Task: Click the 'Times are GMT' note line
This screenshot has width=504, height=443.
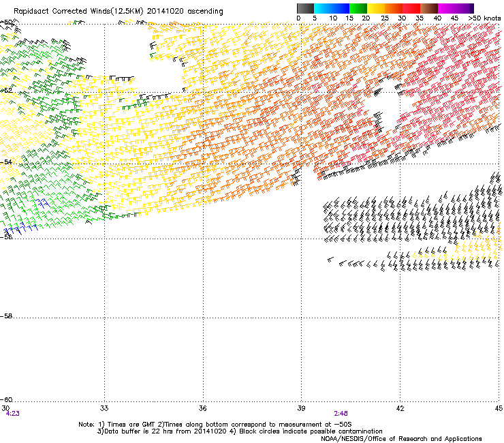Action: (215, 425)
